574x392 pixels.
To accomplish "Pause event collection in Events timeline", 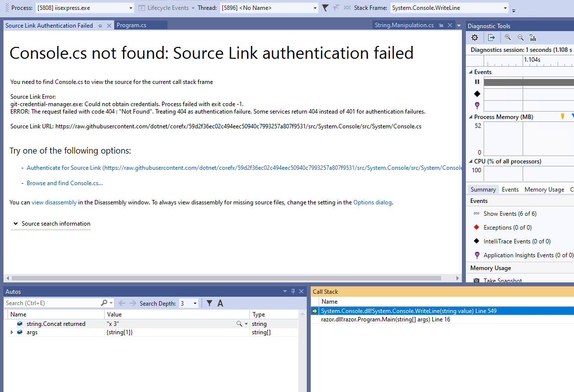I will (x=477, y=82).
